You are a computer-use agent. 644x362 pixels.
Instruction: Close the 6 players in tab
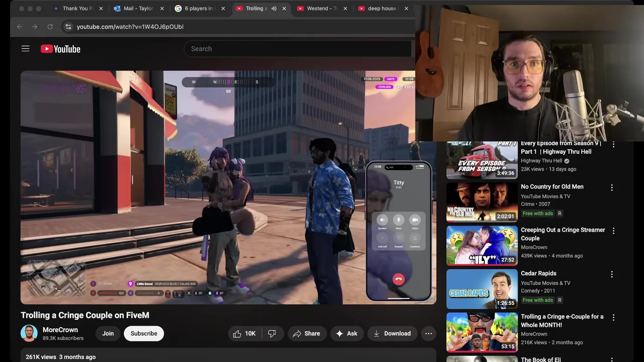point(223,9)
